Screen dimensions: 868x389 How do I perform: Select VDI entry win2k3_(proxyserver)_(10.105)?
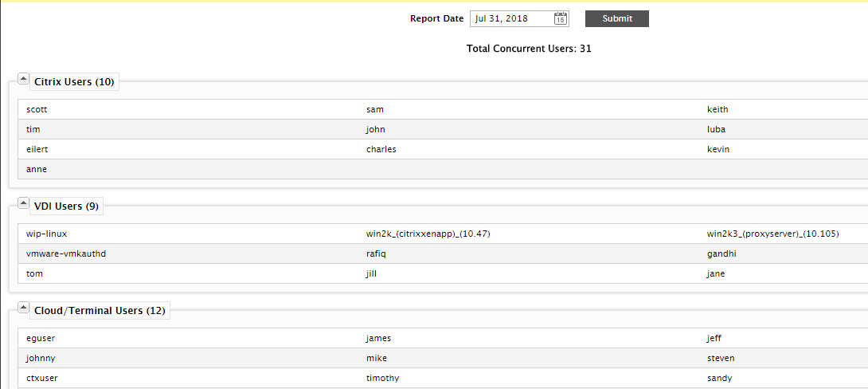point(772,234)
